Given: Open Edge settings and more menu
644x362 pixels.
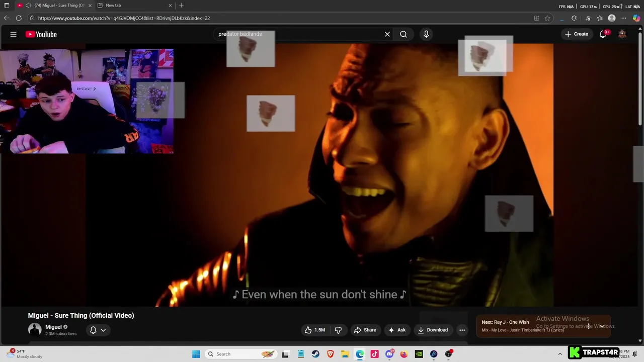Looking at the screenshot, I should (x=624, y=18).
